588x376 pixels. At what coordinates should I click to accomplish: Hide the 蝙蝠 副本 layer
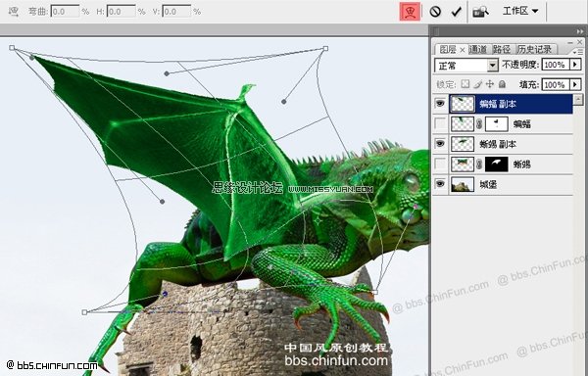pos(440,103)
